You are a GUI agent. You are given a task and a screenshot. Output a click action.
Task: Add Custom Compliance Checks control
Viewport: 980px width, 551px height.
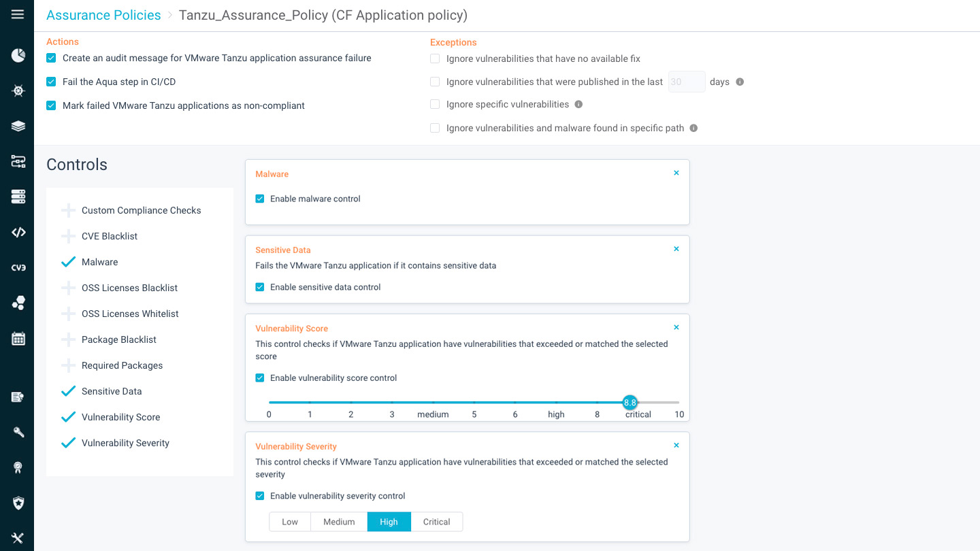[x=68, y=210]
